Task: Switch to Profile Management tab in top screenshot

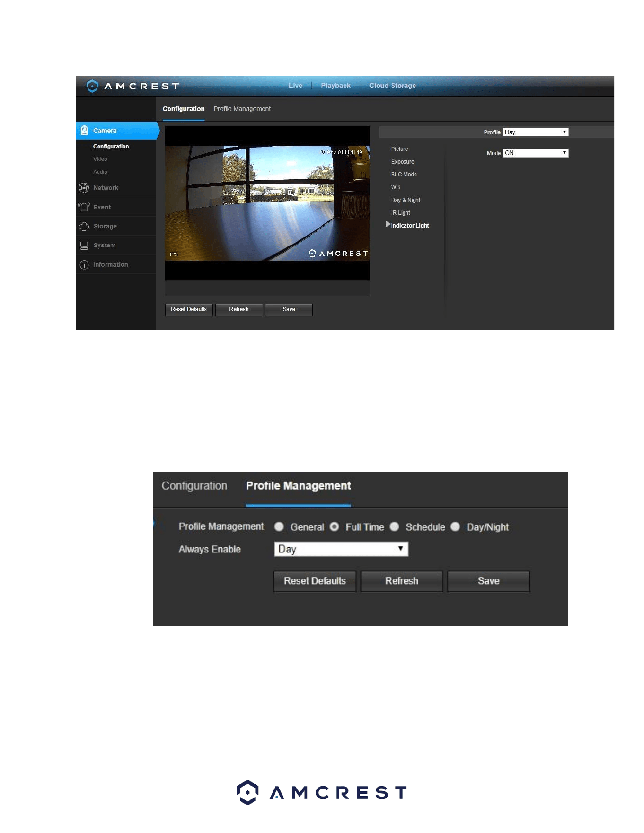Action: coord(242,109)
